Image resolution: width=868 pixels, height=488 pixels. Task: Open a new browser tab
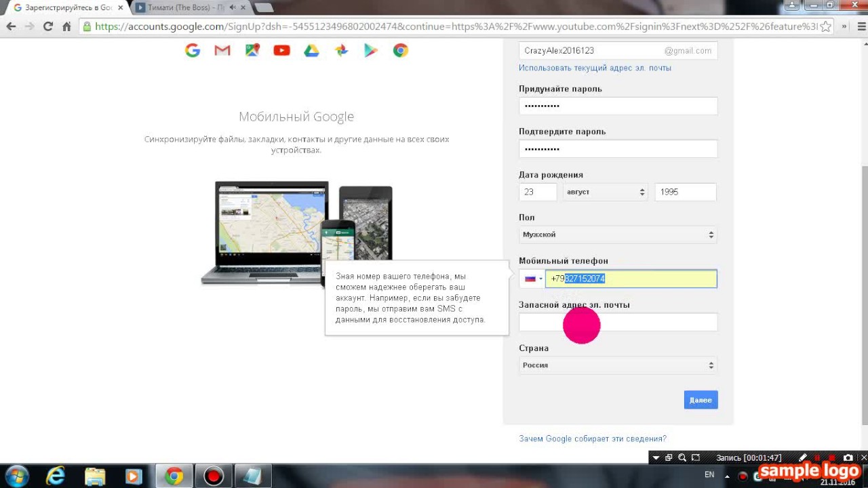click(x=264, y=7)
